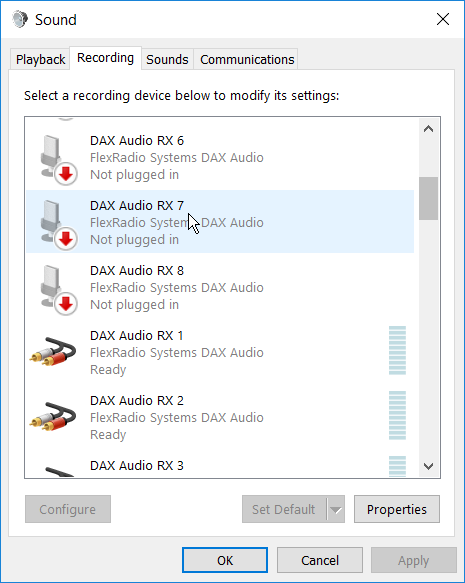Viewport: 465px width, 583px height.
Task: Click the red not-plugged-in arrow badge on RX 8
Action: 66,304
